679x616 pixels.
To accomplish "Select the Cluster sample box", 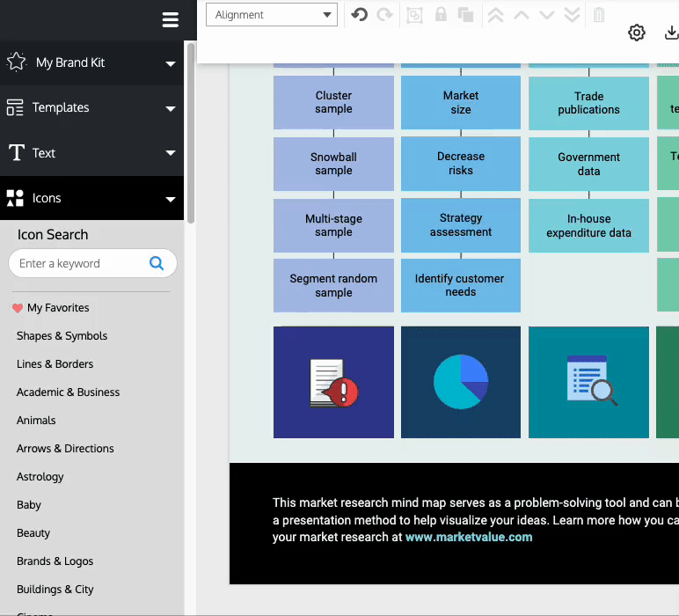I will click(x=333, y=102).
